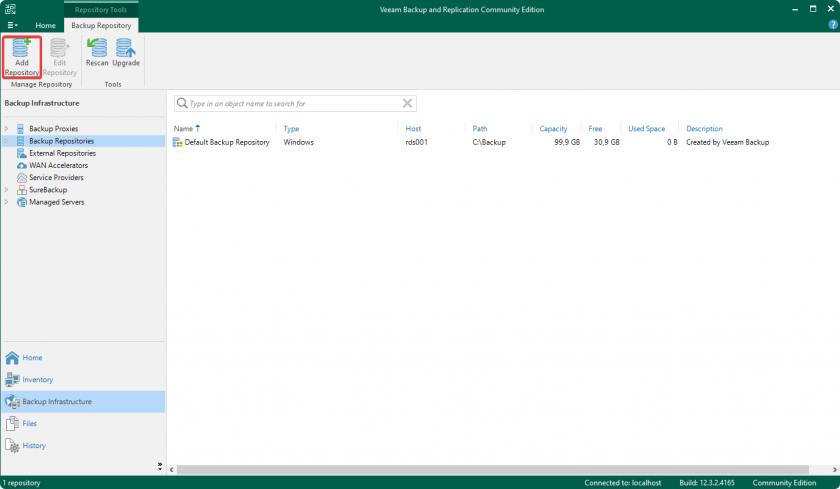Click the Add Repository icon
Image resolution: width=840 pixels, height=489 pixels.
[22, 50]
